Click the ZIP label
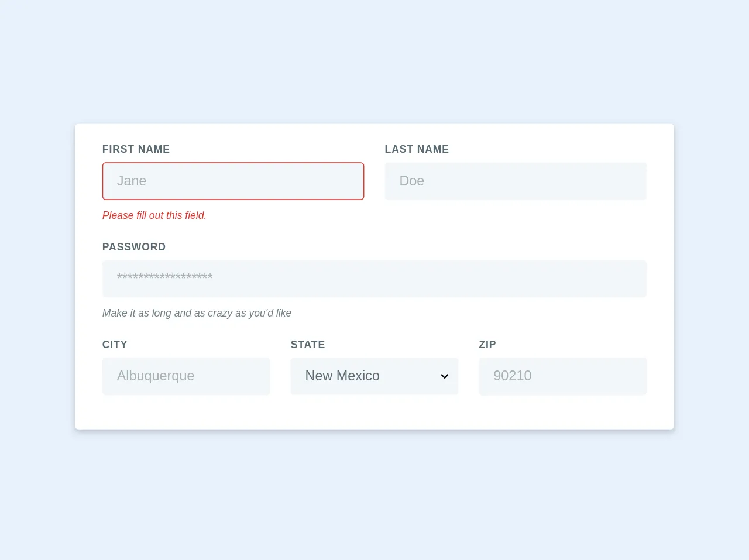Image resolution: width=749 pixels, height=560 pixels. 487,345
